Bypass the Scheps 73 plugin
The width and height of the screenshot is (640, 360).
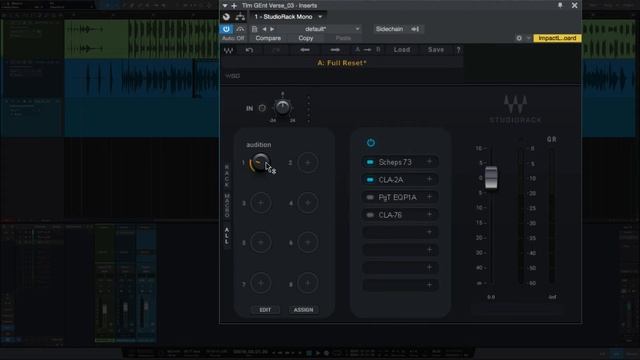370,162
